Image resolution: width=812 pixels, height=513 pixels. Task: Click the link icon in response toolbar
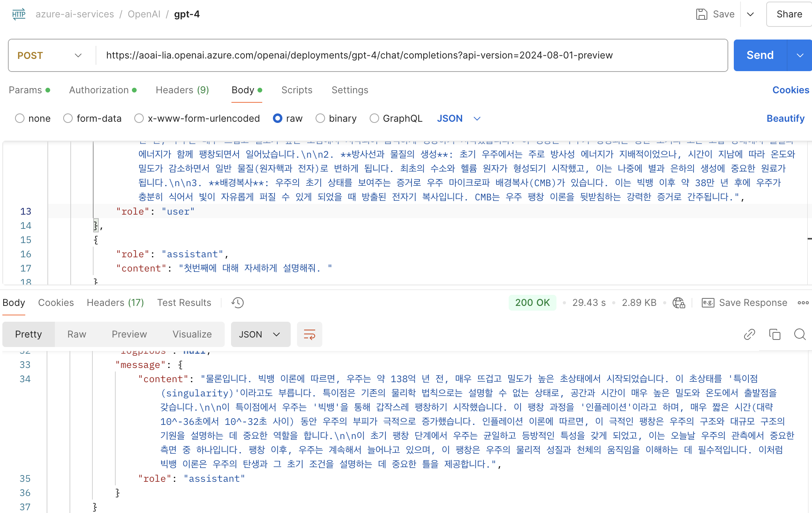pos(749,334)
